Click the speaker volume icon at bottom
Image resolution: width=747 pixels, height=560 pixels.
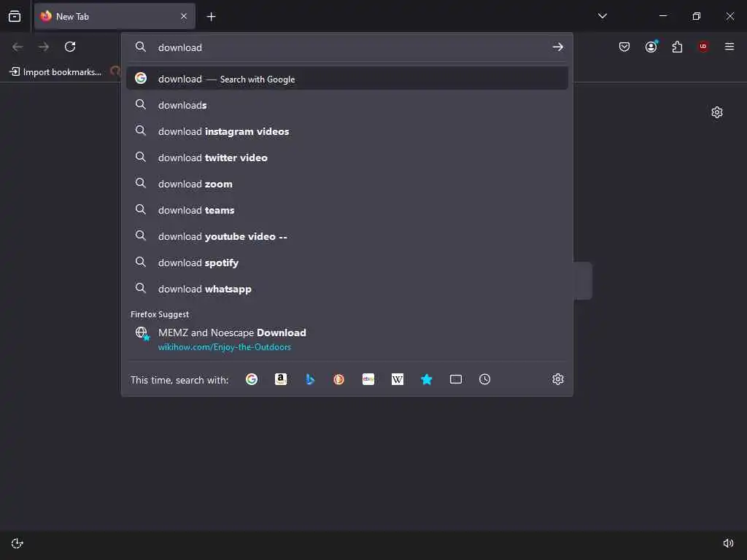pos(728,543)
